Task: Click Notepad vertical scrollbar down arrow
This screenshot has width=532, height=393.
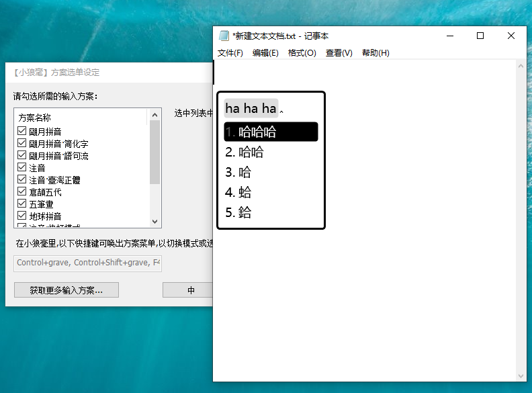Action: tap(521, 376)
